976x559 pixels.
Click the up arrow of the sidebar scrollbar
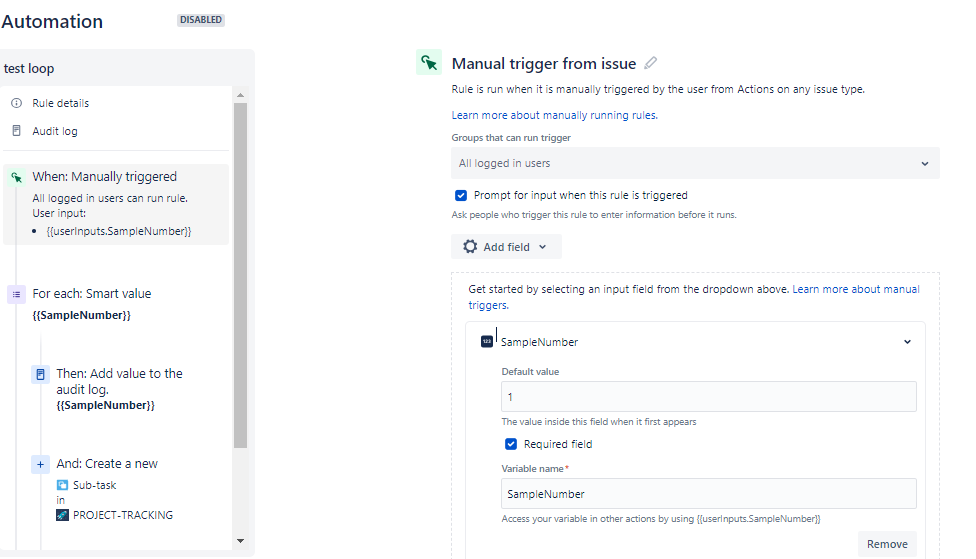[x=240, y=95]
